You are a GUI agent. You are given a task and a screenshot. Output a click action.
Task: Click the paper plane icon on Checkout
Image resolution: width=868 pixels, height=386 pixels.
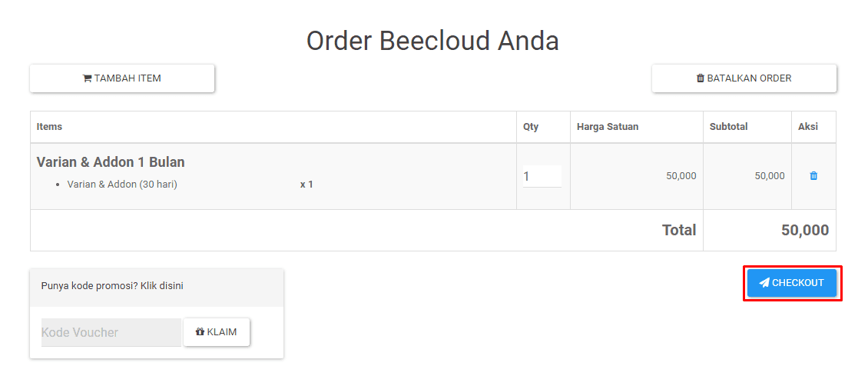tap(764, 282)
